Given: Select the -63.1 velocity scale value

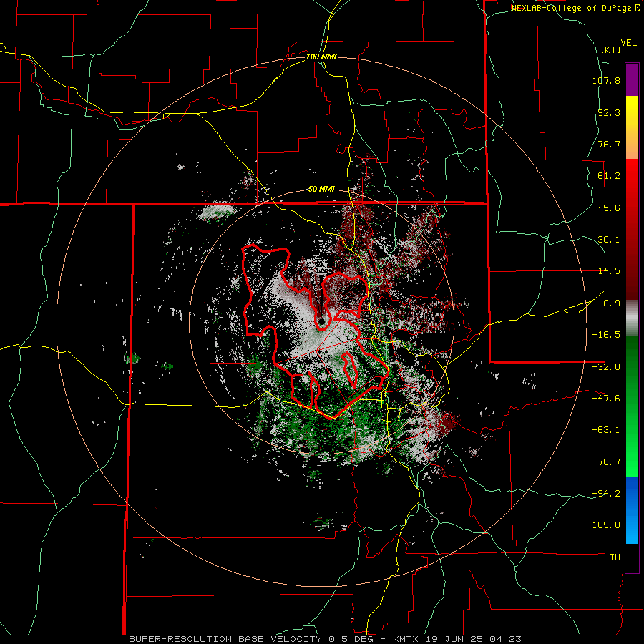Looking at the screenshot, I should pyautogui.click(x=606, y=430).
